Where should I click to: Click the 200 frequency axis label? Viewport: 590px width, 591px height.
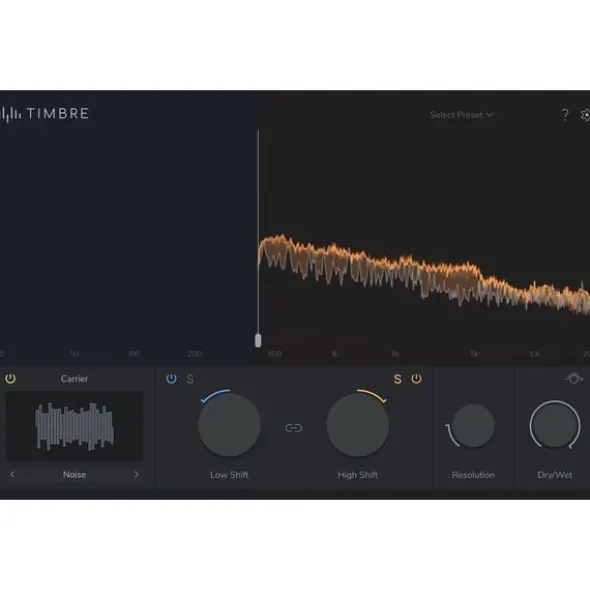pyautogui.click(x=195, y=354)
